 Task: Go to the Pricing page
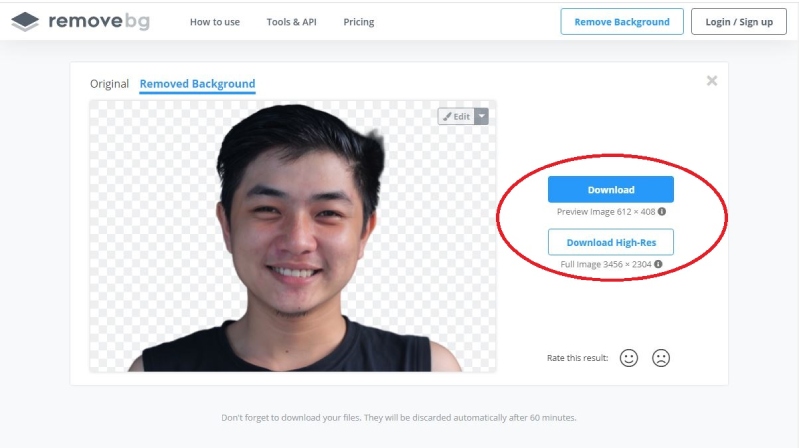pyautogui.click(x=359, y=22)
